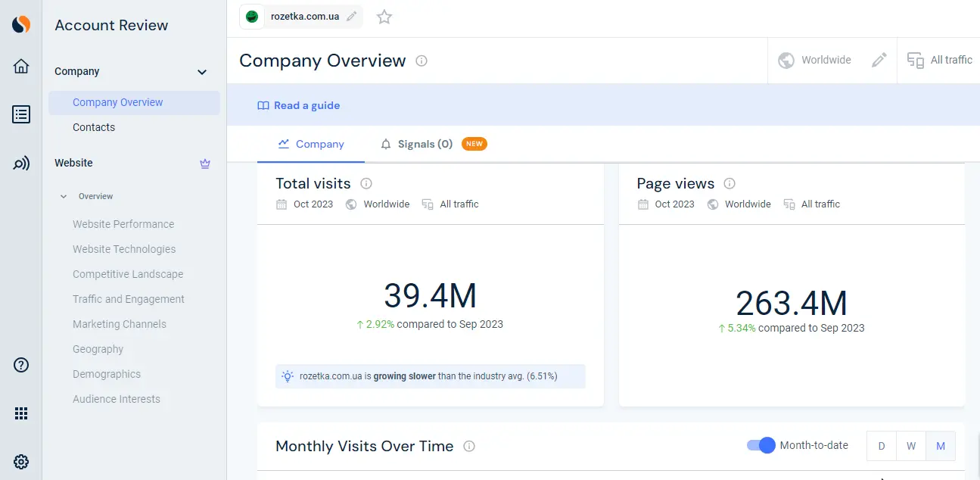The height and width of the screenshot is (480, 980).
Task: Open Website Technologies page
Action: (x=124, y=249)
